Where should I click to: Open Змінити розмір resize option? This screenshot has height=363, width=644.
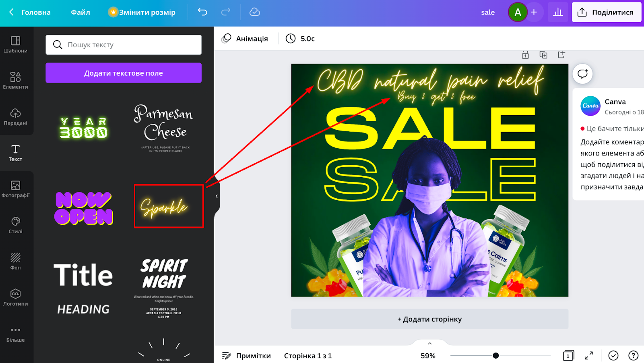point(142,12)
